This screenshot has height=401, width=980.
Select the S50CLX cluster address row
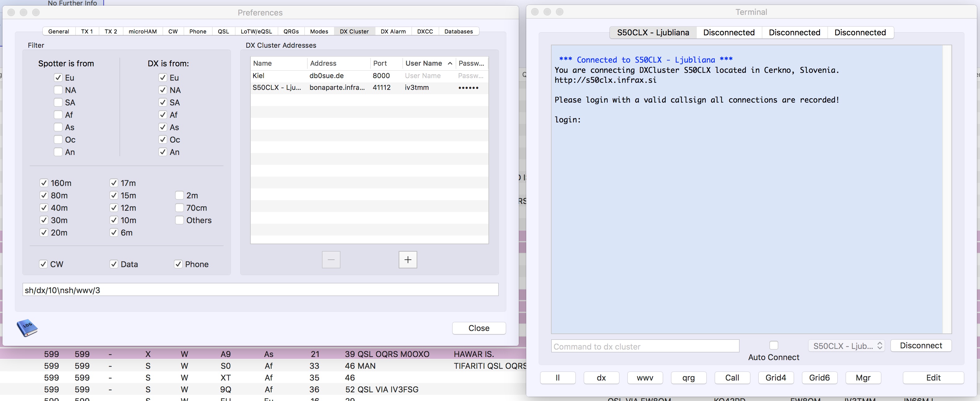coord(369,88)
